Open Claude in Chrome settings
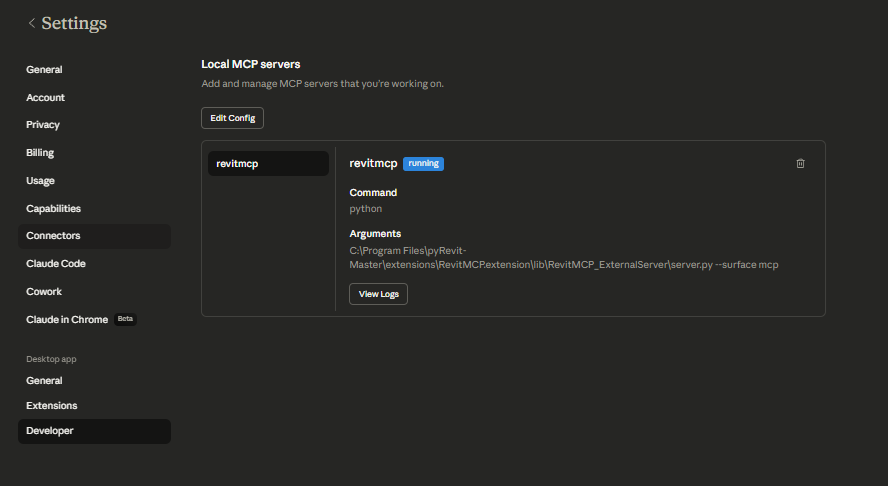The image size is (888, 486). click(x=67, y=319)
